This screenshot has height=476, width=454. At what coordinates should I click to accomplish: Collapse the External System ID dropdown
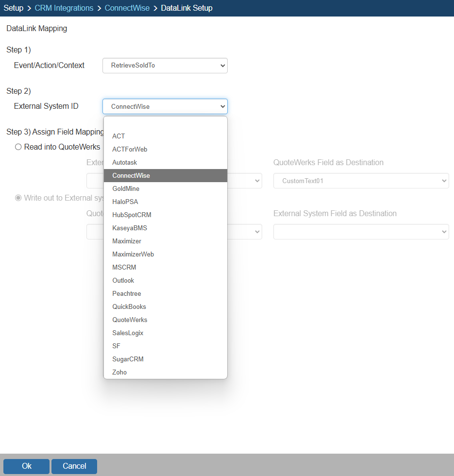(x=165, y=106)
